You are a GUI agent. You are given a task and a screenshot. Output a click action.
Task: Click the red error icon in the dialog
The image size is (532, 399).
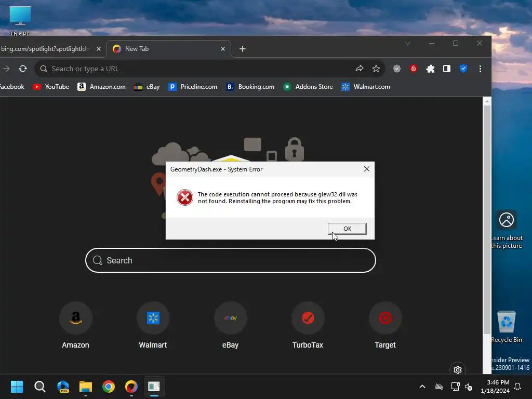click(x=185, y=197)
